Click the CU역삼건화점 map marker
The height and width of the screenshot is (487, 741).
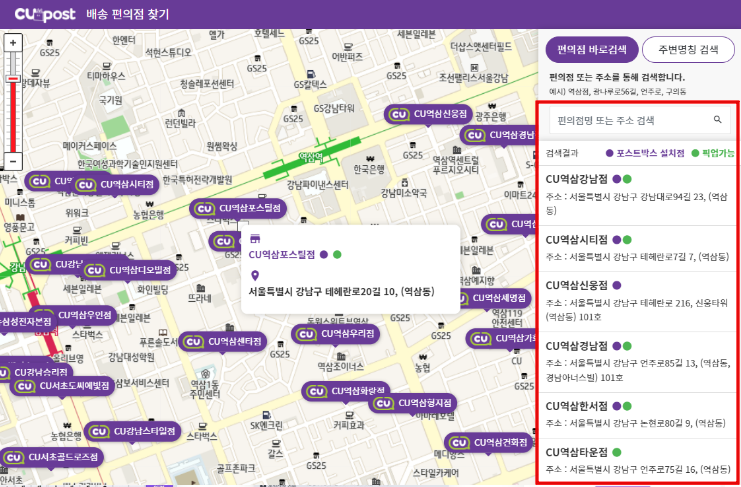[x=488, y=443]
